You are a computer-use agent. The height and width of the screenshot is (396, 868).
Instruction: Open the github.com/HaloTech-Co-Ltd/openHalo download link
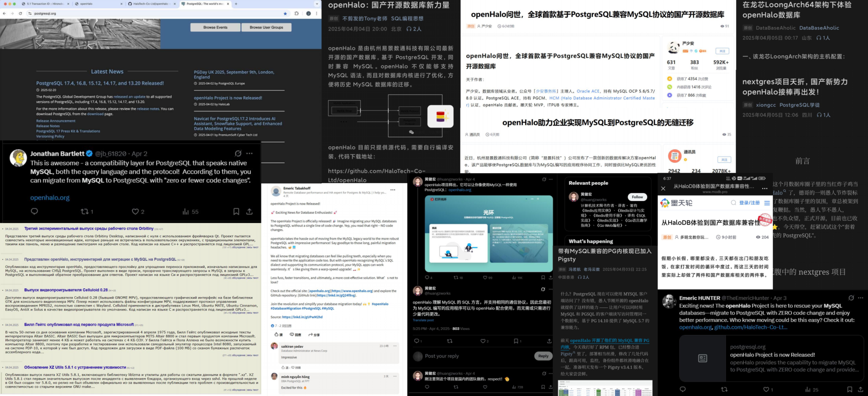pos(377,175)
